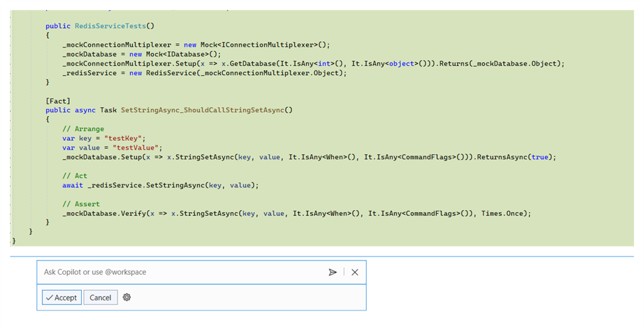Click the Ask Copilot input field
644x333 pixels.
point(179,272)
